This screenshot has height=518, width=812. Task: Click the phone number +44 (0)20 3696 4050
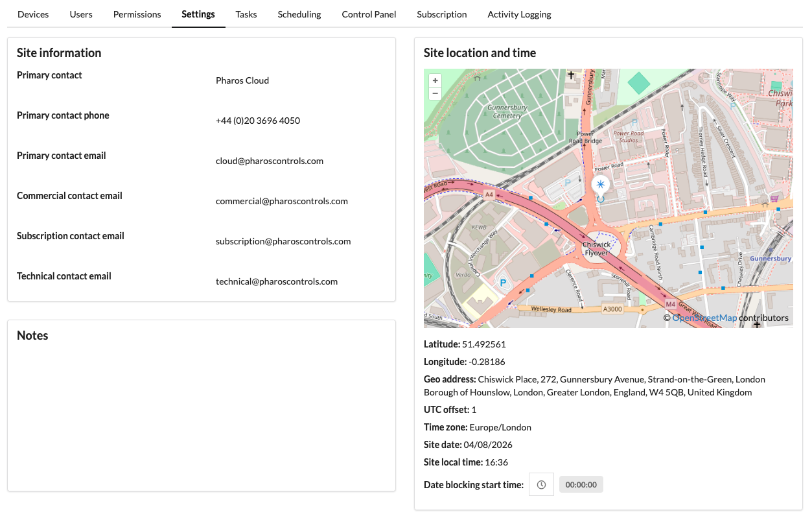tap(258, 121)
